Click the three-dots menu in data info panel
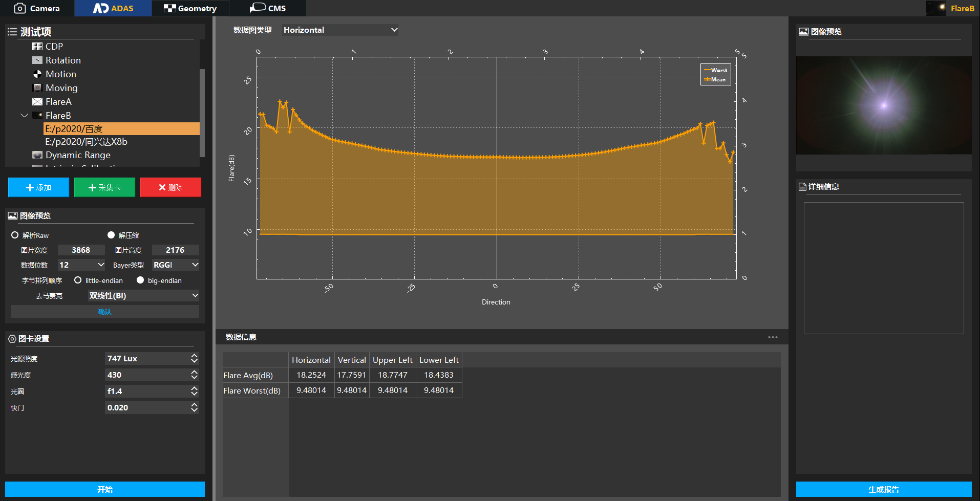Screen dimensions: 980x501 point(773,337)
